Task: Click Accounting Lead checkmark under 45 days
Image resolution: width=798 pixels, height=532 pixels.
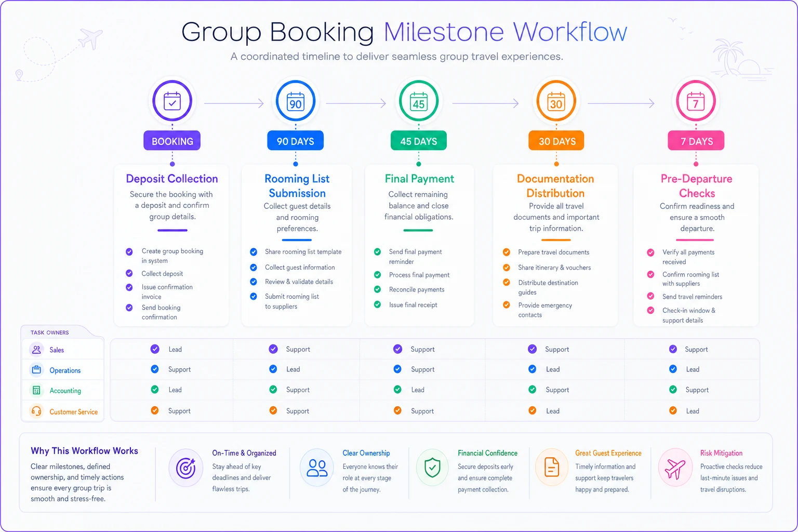Action: (x=397, y=390)
